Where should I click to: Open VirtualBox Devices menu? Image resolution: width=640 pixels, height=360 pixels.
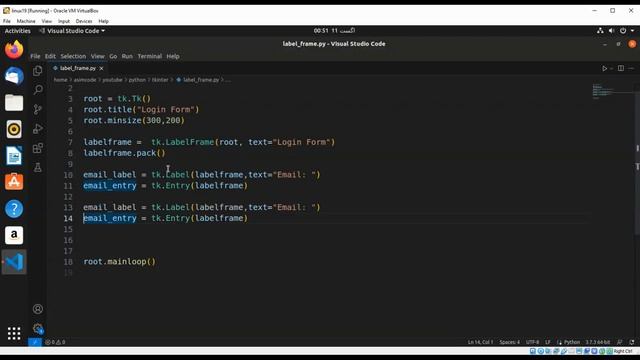pyautogui.click(x=84, y=21)
